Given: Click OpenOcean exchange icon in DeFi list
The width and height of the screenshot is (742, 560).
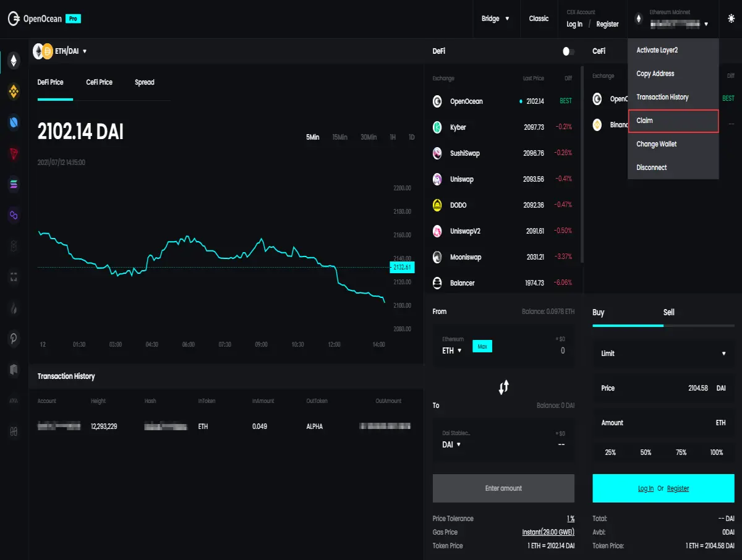Looking at the screenshot, I should (x=437, y=101).
